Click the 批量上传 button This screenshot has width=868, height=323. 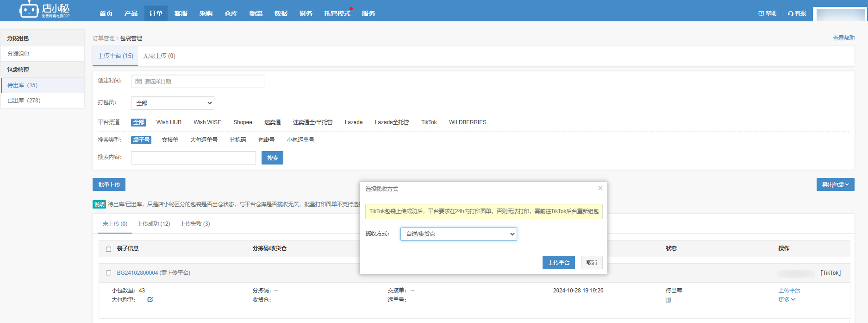pos(109,184)
